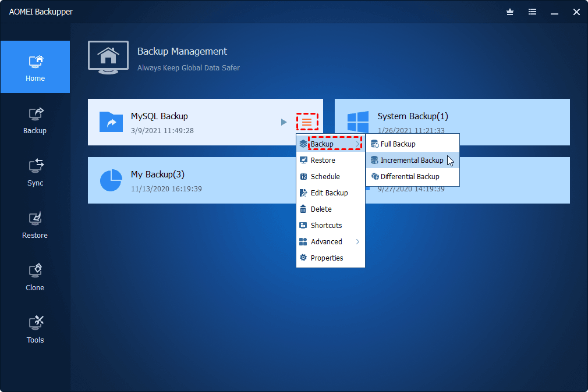Select Differential Backup from the submenu

pos(413,176)
